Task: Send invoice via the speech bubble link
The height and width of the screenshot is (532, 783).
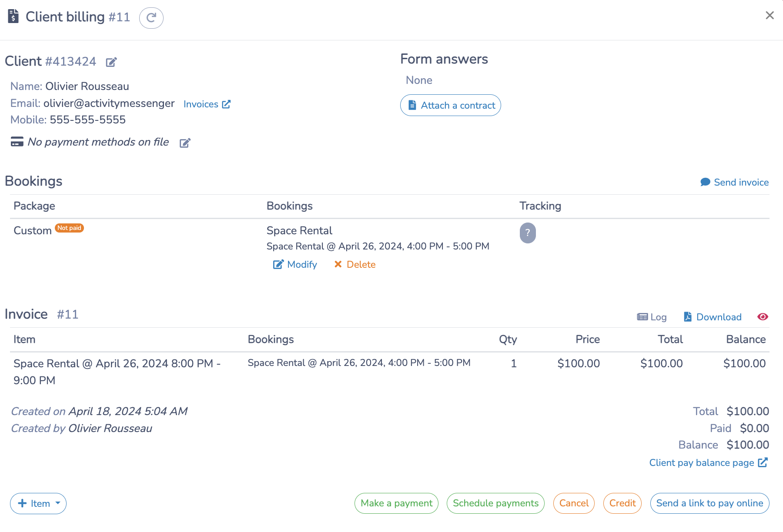Action: [734, 182]
